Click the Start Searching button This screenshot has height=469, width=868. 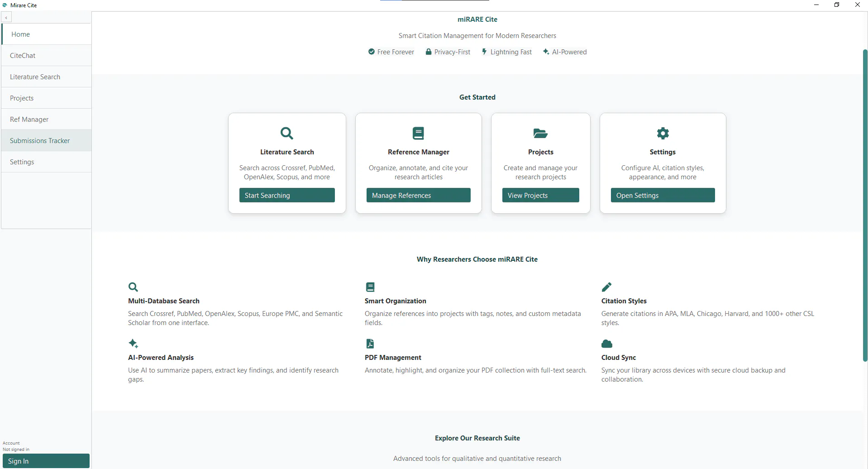click(287, 195)
